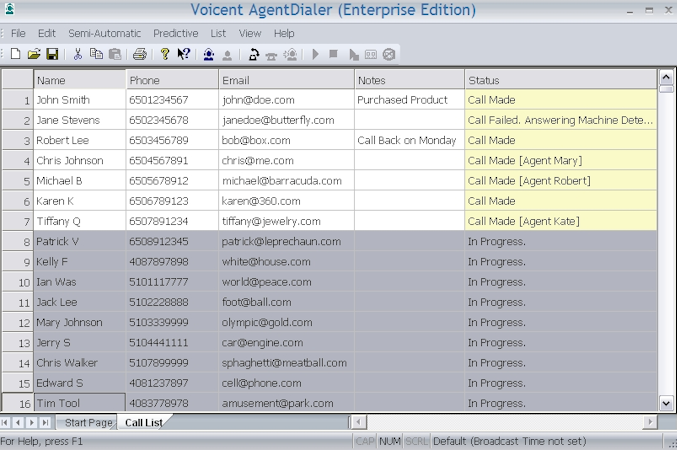Activate the context help pointer icon

point(183,54)
